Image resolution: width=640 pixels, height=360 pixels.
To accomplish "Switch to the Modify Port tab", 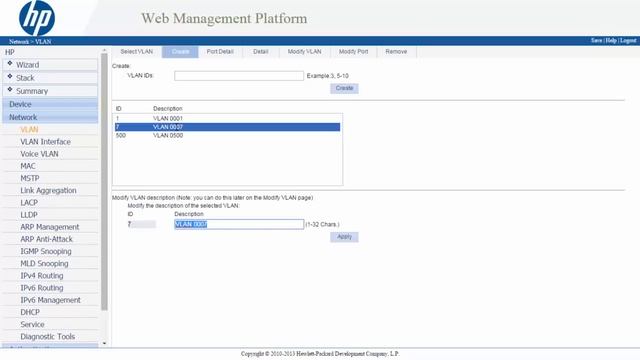I will [x=353, y=52].
